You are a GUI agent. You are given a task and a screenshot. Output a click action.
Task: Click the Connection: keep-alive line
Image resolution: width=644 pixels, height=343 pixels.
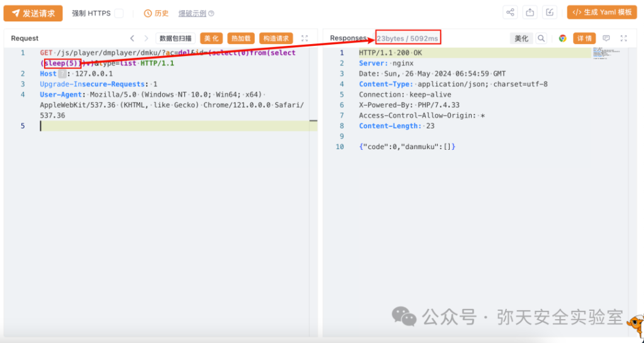[x=405, y=94]
